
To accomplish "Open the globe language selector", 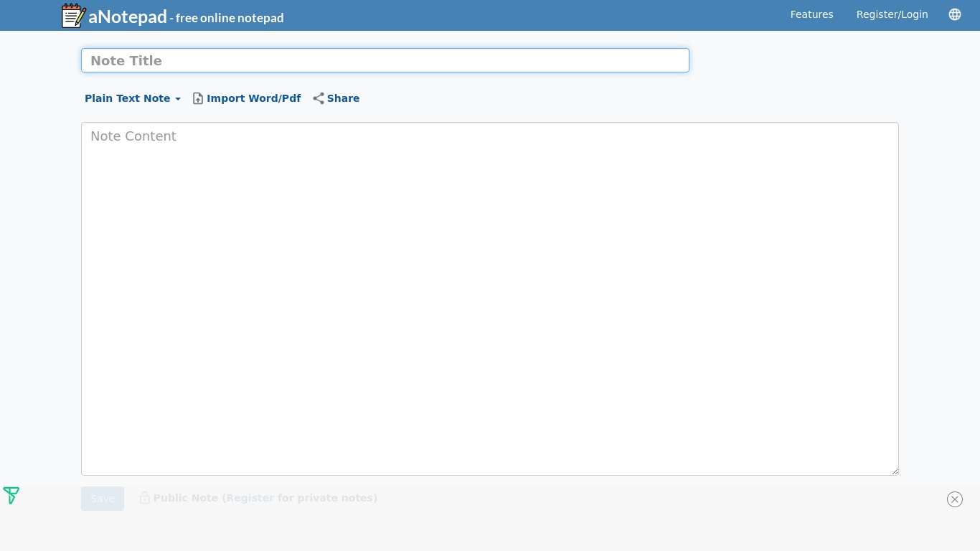I will click(954, 14).
